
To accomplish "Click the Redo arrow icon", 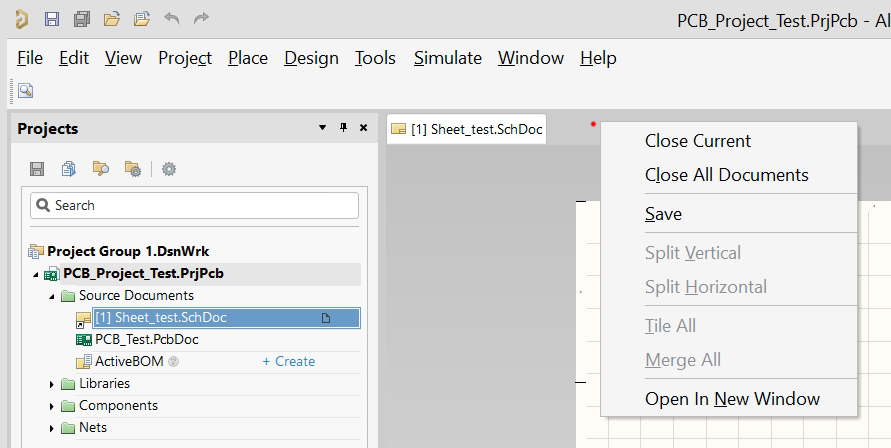I will [x=201, y=19].
